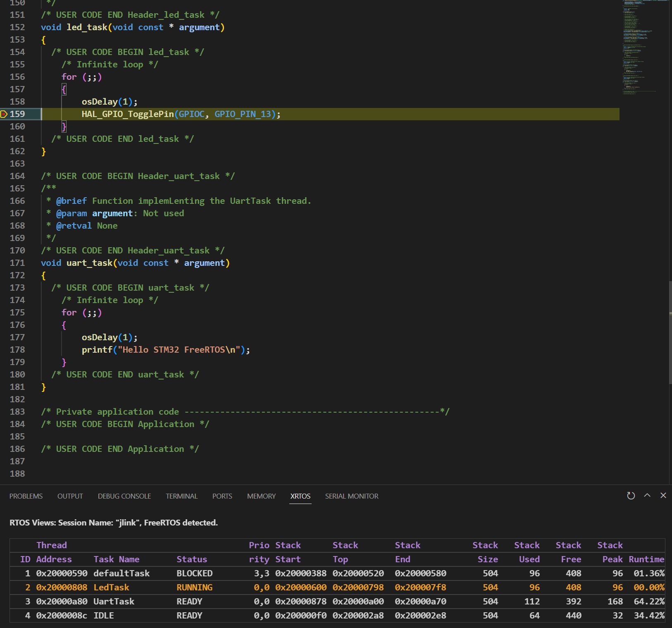Click the refresh icon in the XRTOS panel
This screenshot has width=672, height=628.
[631, 496]
